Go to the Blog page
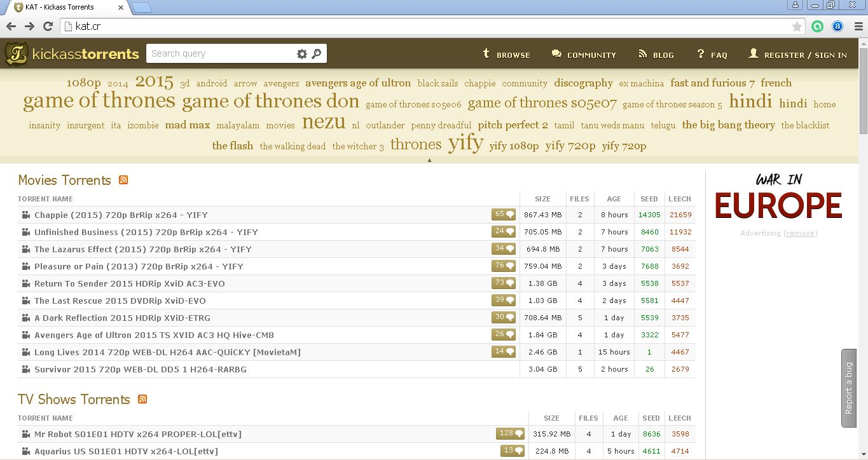This screenshot has width=868, height=460. [x=656, y=55]
